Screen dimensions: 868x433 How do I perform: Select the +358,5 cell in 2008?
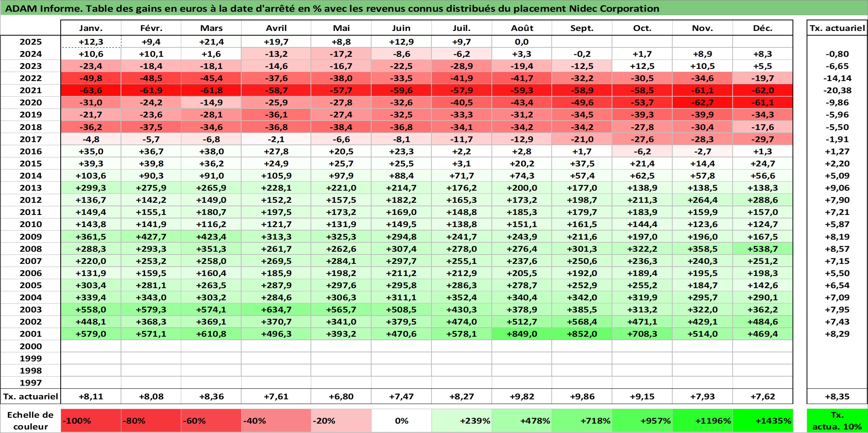tap(702, 249)
